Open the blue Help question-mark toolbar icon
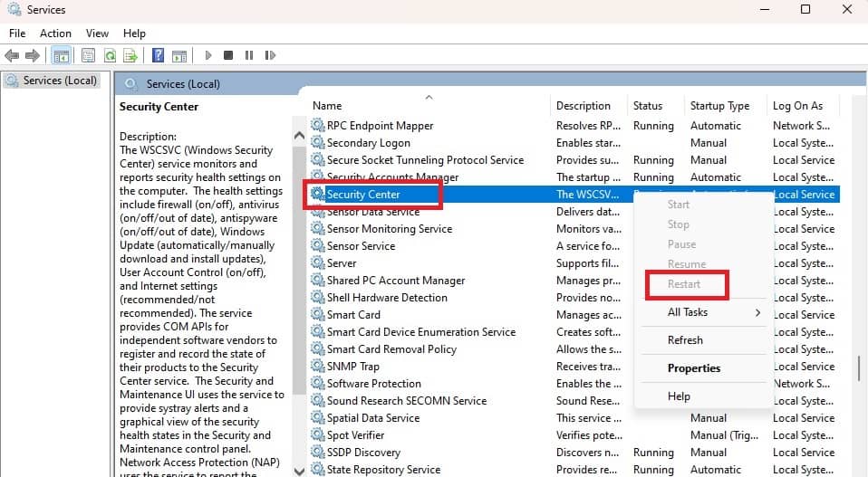This screenshot has height=477, width=868. 158,55
